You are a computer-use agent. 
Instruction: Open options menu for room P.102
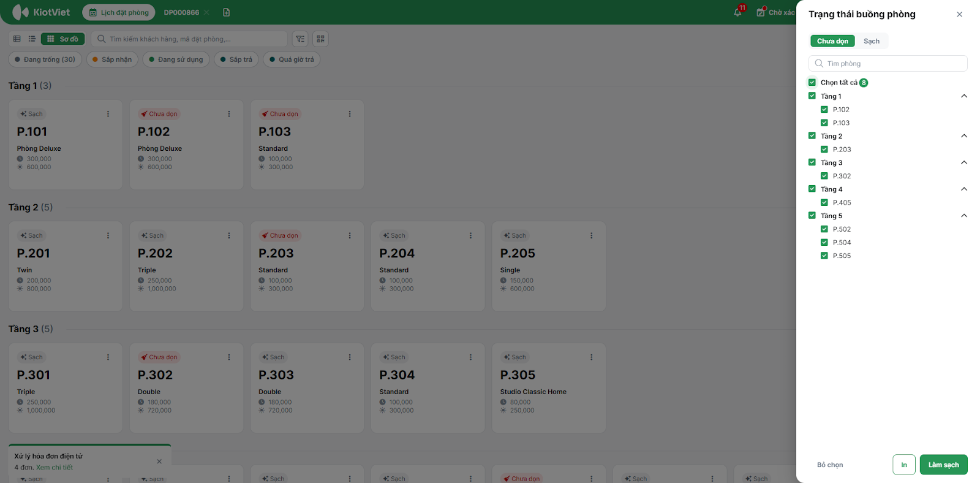229,114
